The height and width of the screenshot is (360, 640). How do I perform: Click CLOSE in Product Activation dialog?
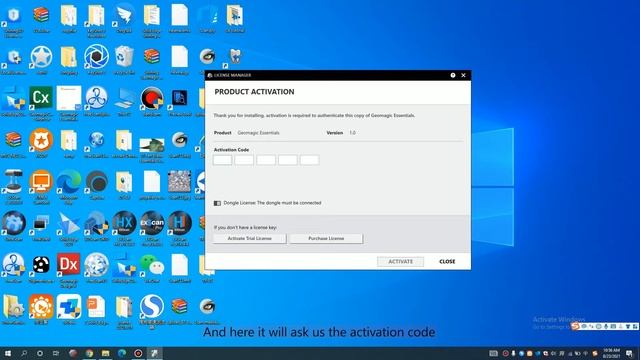coord(447,262)
